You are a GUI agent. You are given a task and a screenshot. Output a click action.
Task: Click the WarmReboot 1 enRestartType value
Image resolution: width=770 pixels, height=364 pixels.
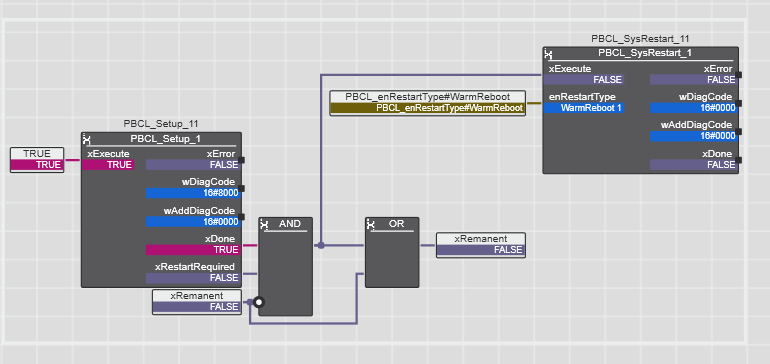[x=584, y=108]
